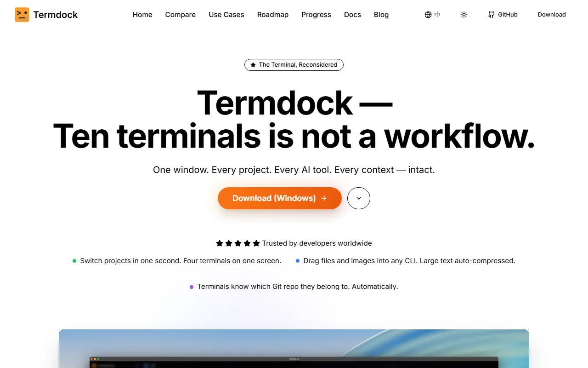Open the Home nav item
This screenshot has height=368, width=588.
coord(142,15)
